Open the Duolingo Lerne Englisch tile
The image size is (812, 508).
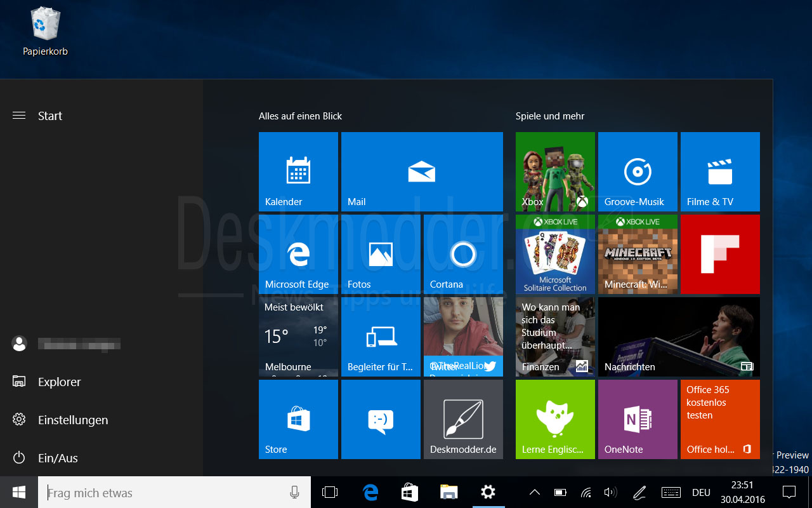(555, 419)
